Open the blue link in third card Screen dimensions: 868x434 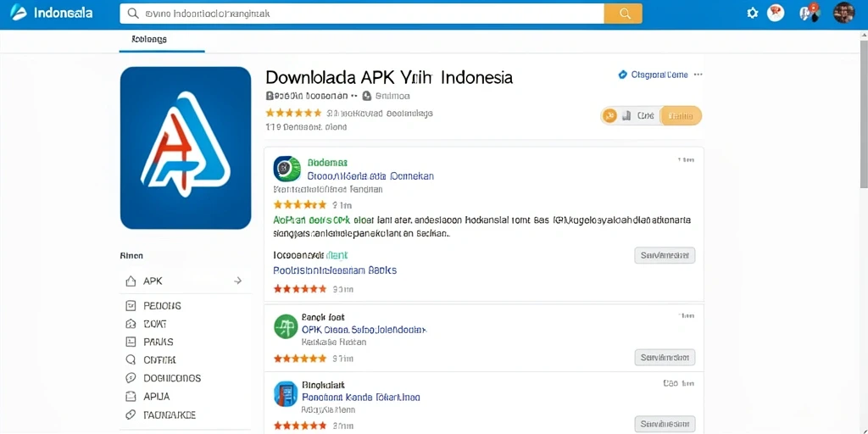[x=361, y=398]
